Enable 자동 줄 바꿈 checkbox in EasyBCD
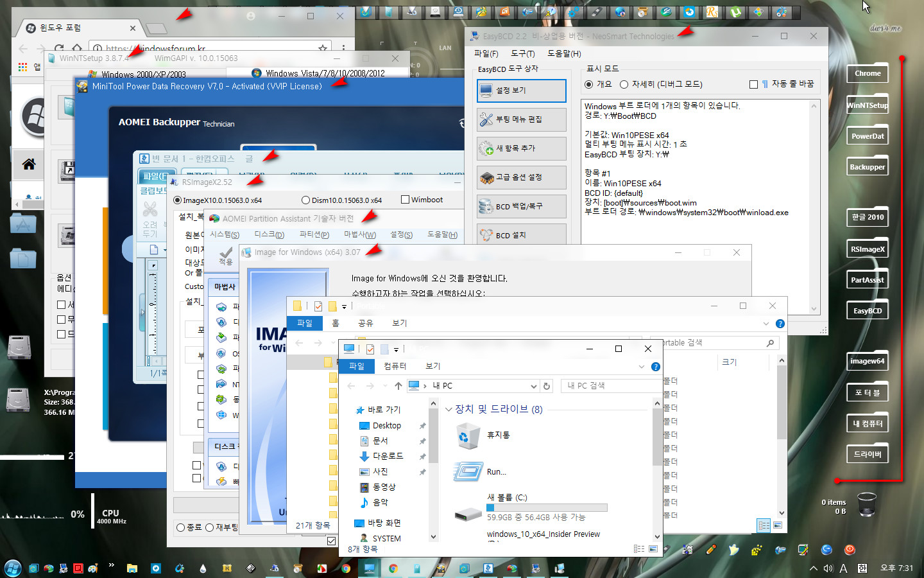Image resolution: width=924 pixels, height=578 pixels. pos(753,84)
